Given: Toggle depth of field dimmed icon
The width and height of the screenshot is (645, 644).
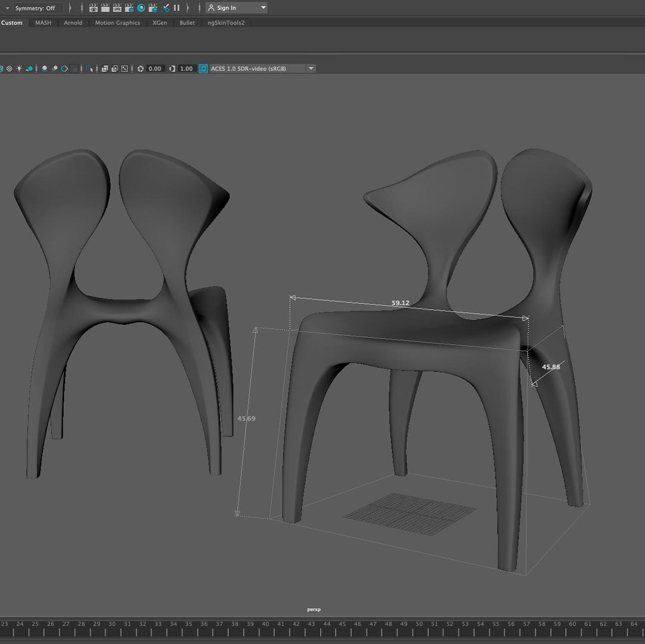Looking at the screenshot, I should [x=75, y=69].
